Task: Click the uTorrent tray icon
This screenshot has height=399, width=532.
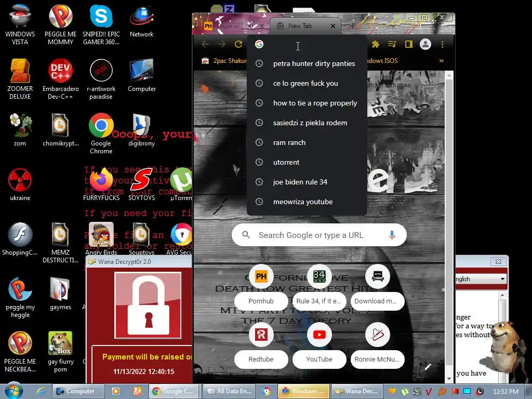Action: point(404,392)
